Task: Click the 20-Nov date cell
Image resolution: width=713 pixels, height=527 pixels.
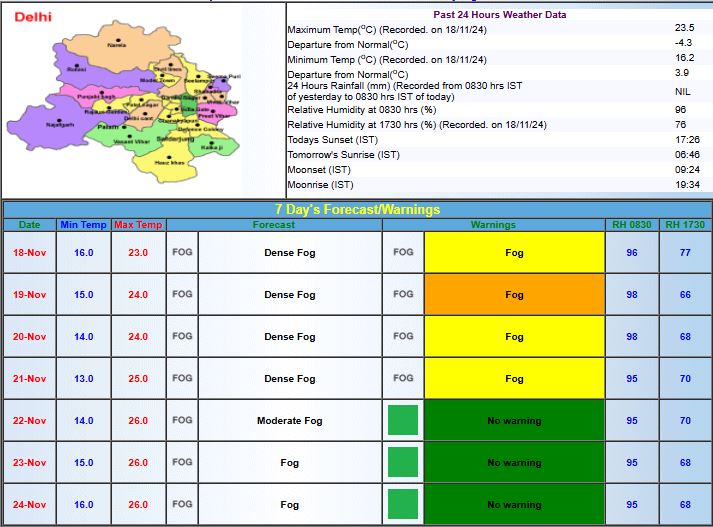Action: [30, 336]
